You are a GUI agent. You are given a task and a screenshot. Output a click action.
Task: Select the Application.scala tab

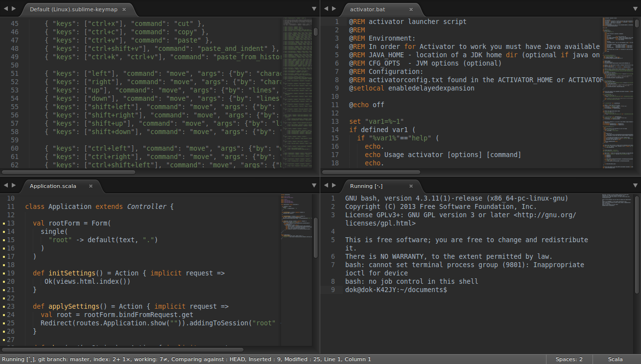pyautogui.click(x=53, y=186)
